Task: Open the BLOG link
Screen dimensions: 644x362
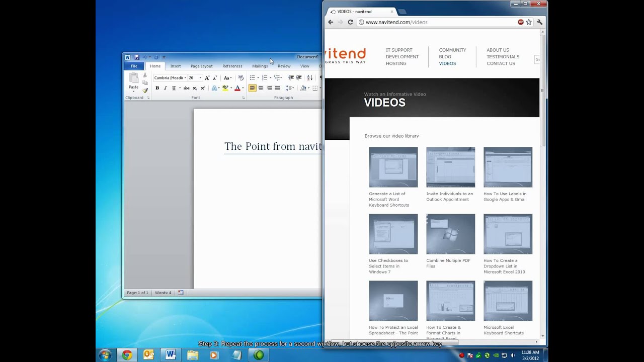Action: tap(445, 57)
